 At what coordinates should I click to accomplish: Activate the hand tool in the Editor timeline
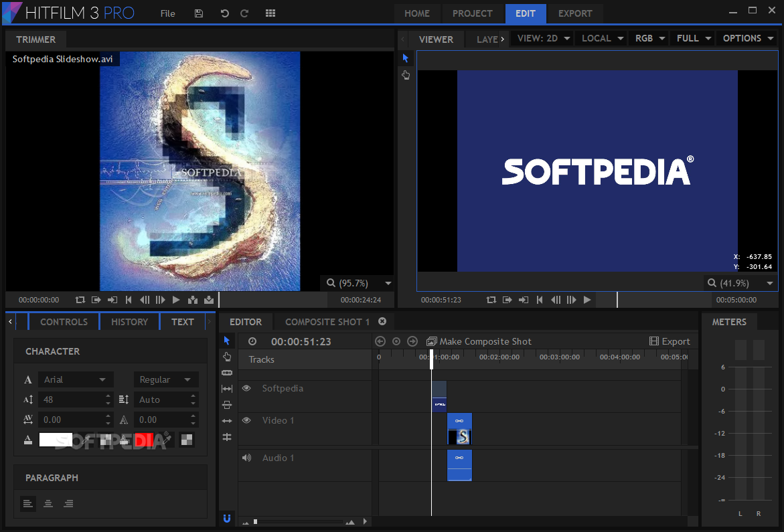tap(227, 357)
